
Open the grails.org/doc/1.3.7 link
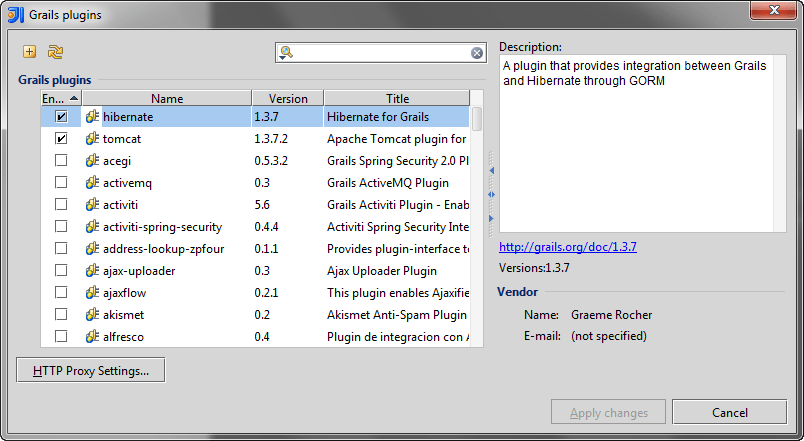point(567,246)
